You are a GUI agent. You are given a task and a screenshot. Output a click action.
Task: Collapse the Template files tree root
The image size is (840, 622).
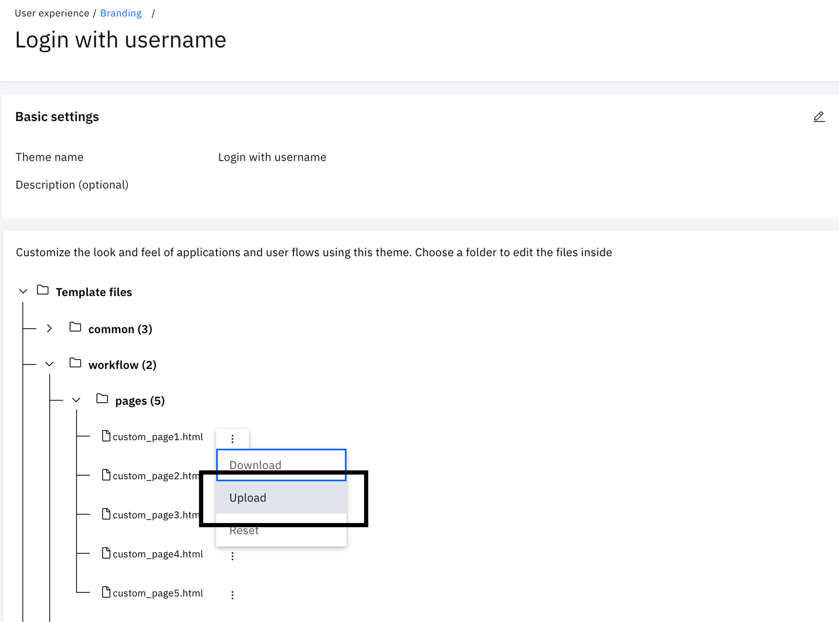pyautogui.click(x=23, y=292)
